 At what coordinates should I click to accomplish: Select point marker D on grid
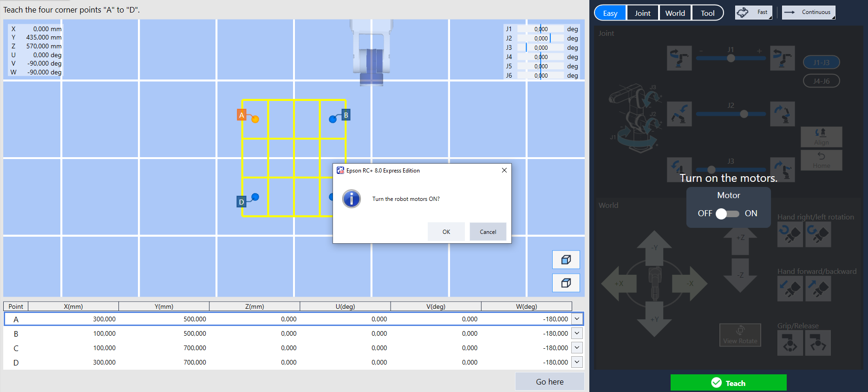[x=241, y=202]
